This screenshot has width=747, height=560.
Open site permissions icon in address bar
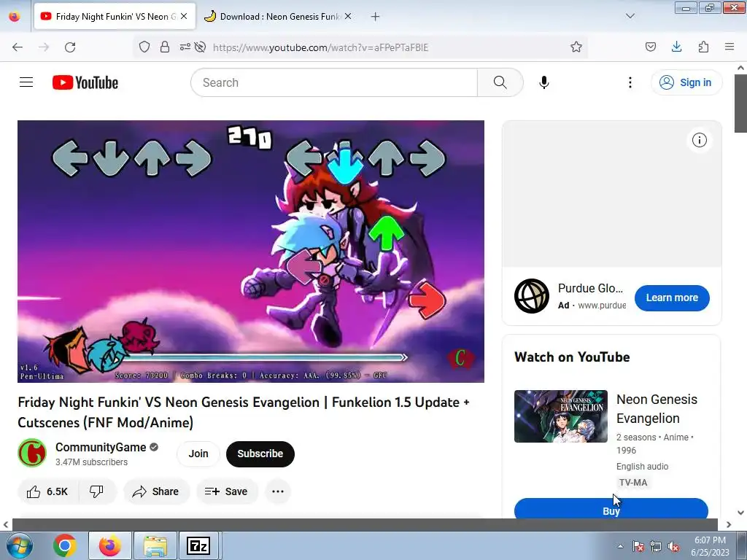[x=185, y=47]
